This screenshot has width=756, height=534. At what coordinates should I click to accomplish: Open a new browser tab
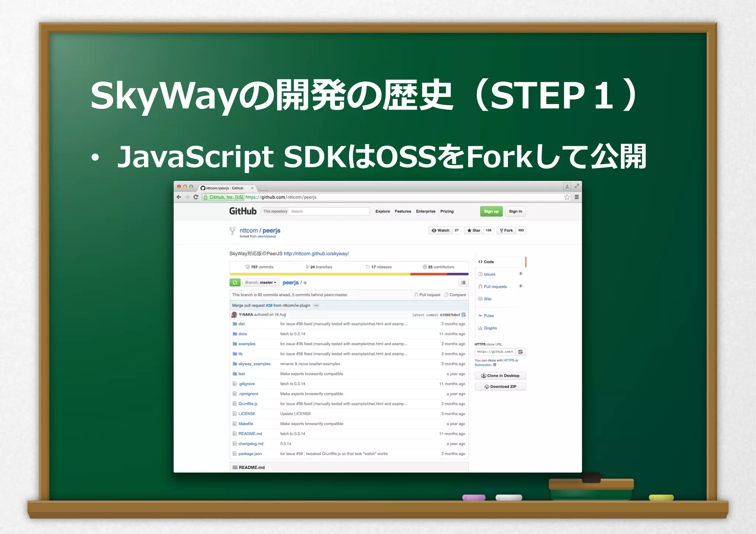[262, 188]
